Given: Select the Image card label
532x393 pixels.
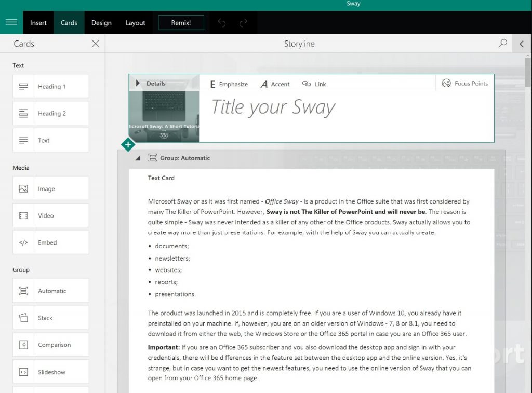Looking at the screenshot, I should pyautogui.click(x=46, y=189).
